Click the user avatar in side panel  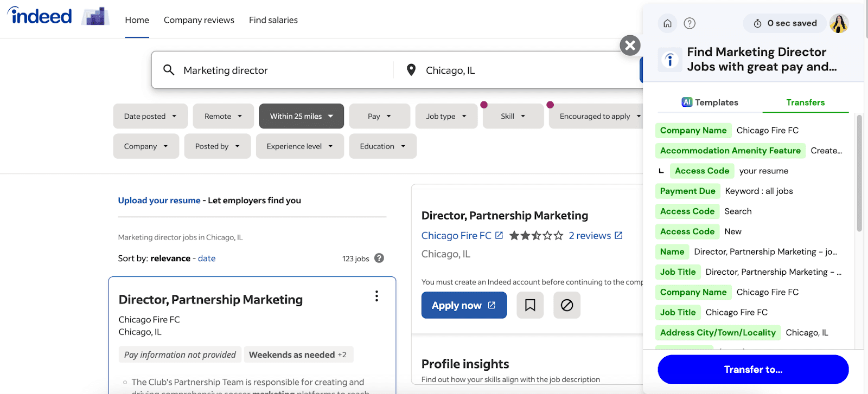pos(839,23)
